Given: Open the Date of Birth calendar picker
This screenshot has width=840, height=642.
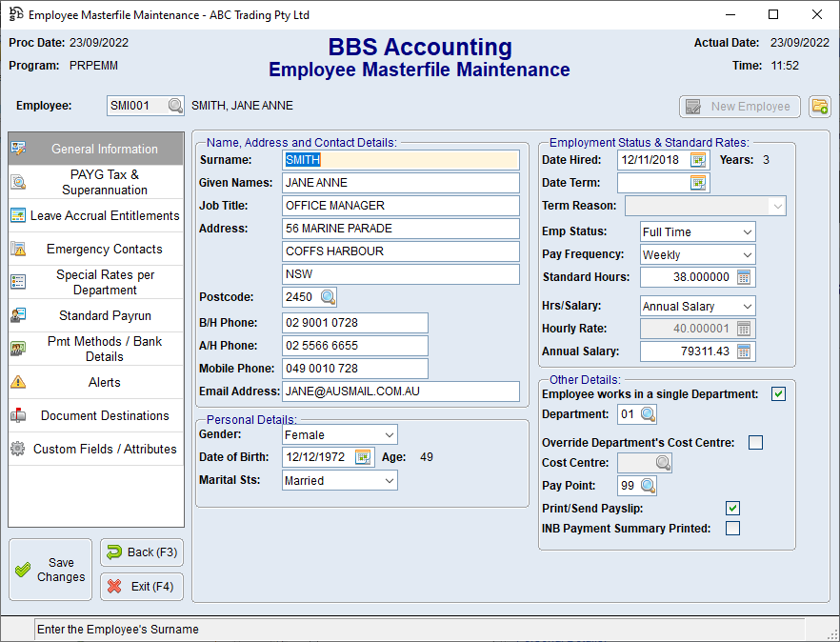Looking at the screenshot, I should click(x=364, y=457).
